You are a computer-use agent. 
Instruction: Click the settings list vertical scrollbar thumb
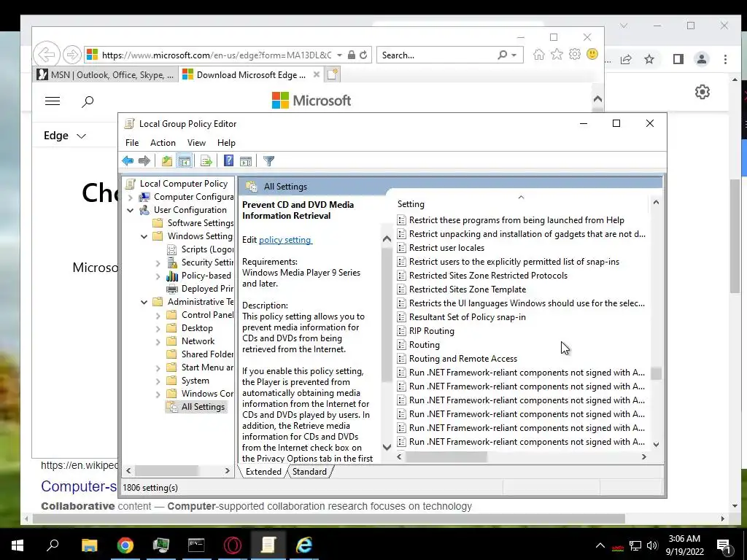656,374
